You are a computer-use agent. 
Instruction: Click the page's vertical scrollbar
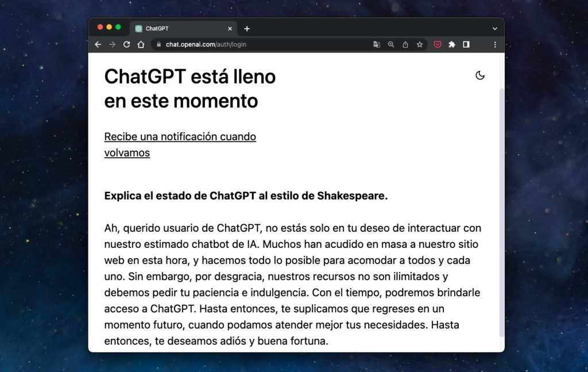click(x=501, y=213)
